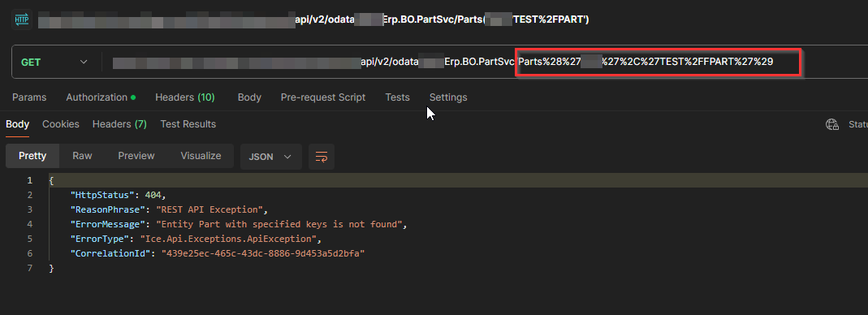Go to the Tests tab
Screen dimensions: 868x315
398,97
